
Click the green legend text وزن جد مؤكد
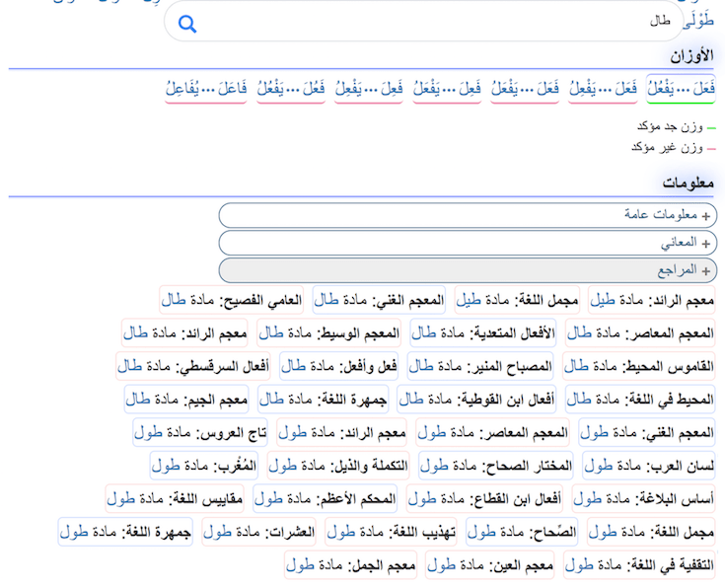pyautogui.click(x=670, y=126)
